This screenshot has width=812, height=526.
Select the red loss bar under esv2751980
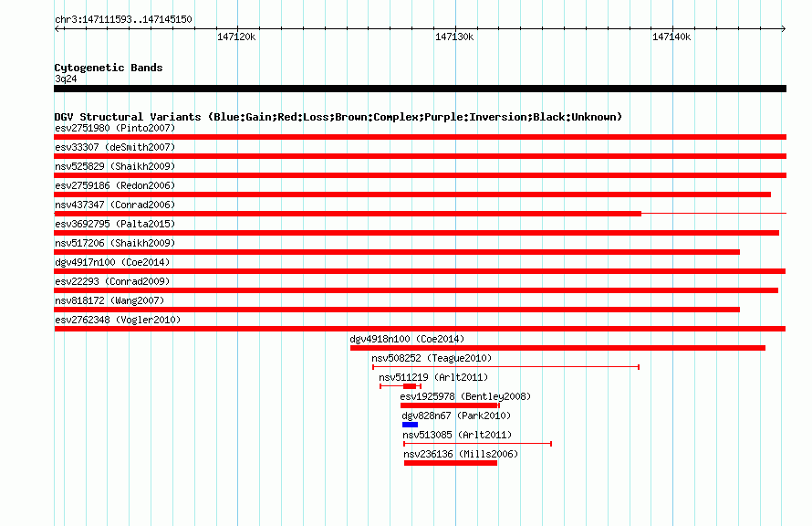tap(420, 137)
